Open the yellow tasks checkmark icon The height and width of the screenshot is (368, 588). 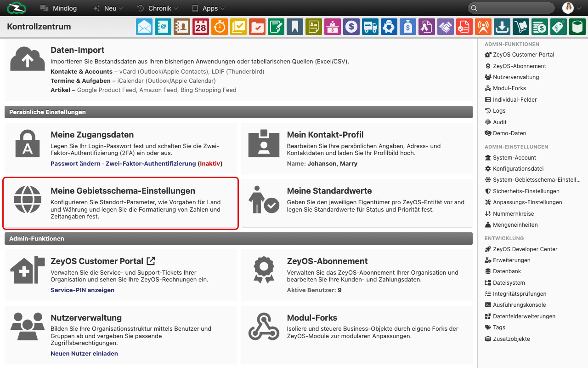(238, 27)
